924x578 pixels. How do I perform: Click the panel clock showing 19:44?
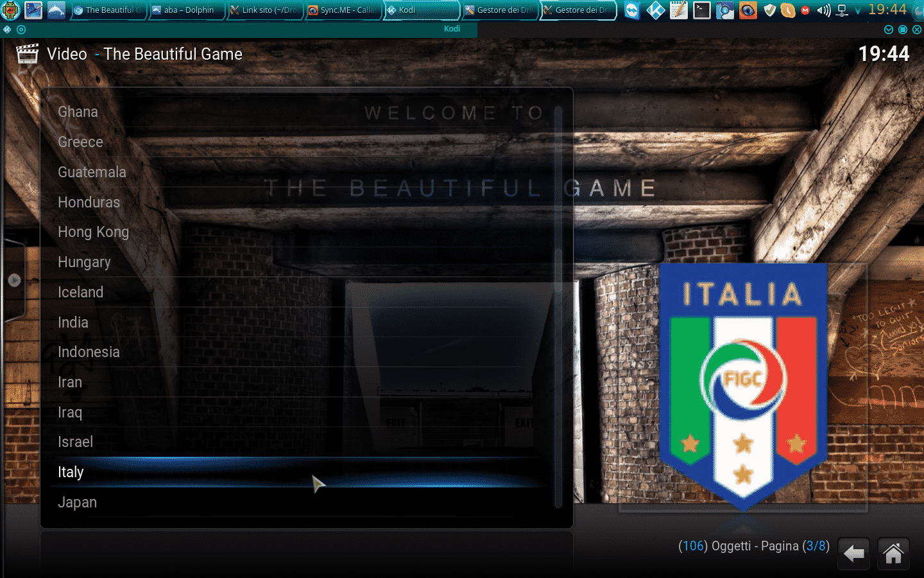(x=887, y=10)
